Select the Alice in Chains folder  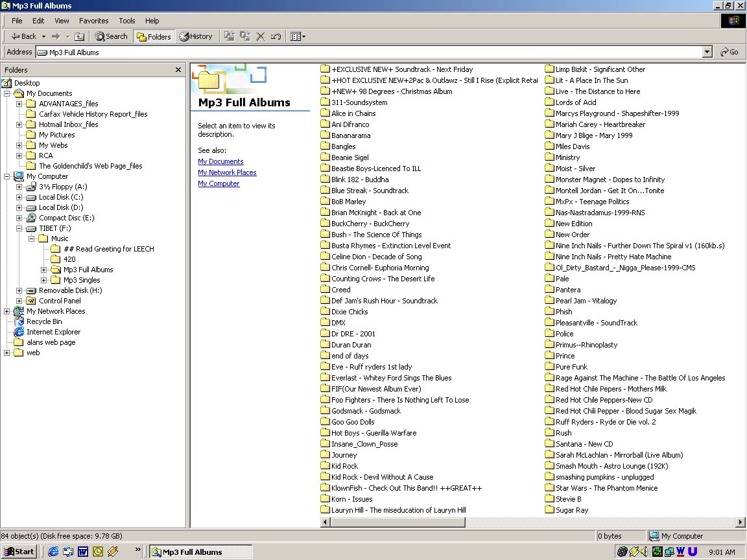(x=353, y=113)
